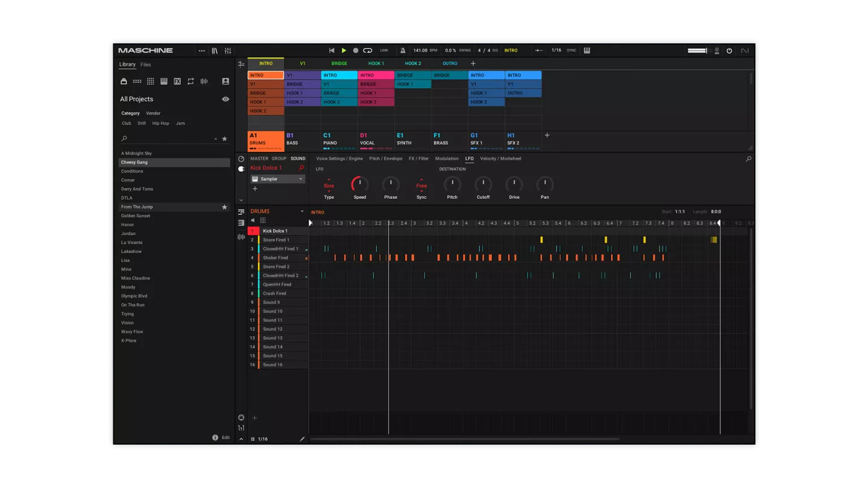Select Cheesy Gang in project list

pos(134,163)
